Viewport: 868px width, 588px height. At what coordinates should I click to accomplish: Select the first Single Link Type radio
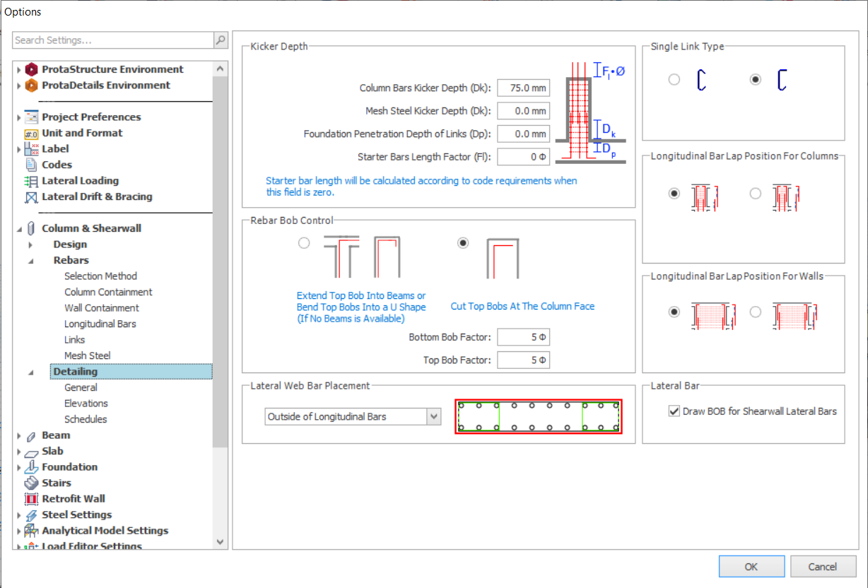[x=674, y=80]
